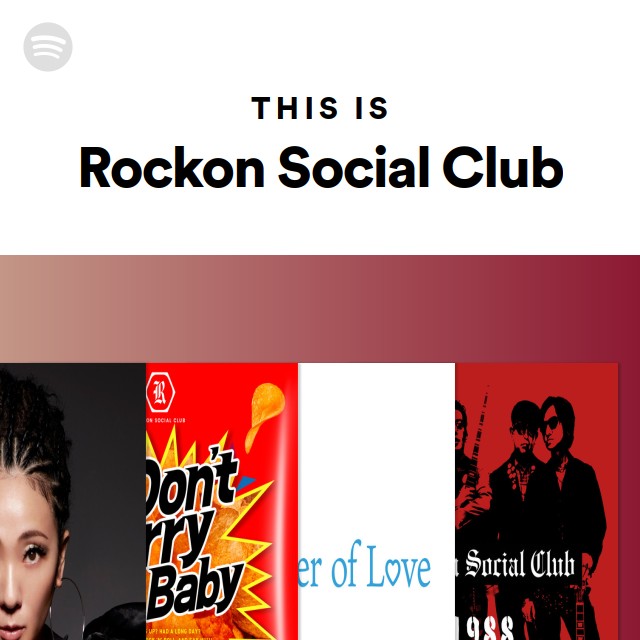
Task: Click the "1988" numerals on red cover
Action: (484, 629)
